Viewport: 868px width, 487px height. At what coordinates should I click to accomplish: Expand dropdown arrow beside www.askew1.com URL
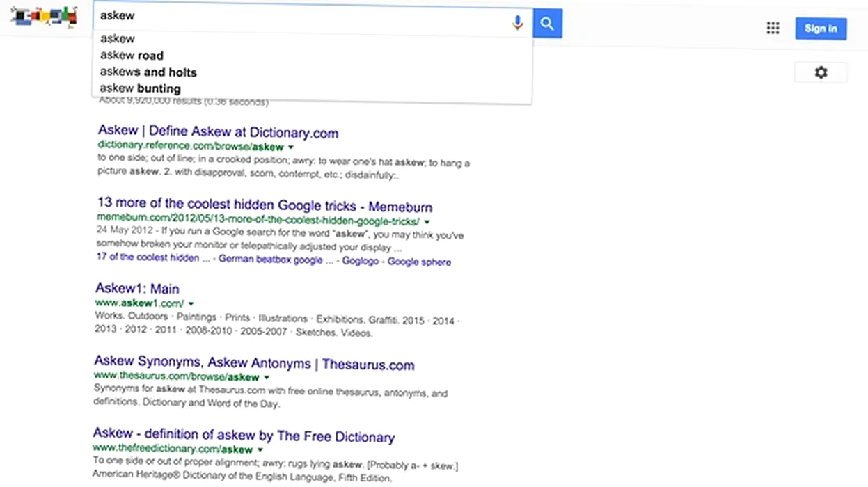click(x=191, y=303)
